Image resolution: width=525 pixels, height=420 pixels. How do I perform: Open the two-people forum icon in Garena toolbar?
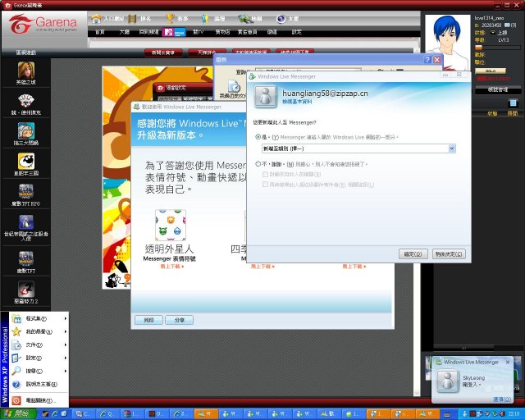(205, 19)
